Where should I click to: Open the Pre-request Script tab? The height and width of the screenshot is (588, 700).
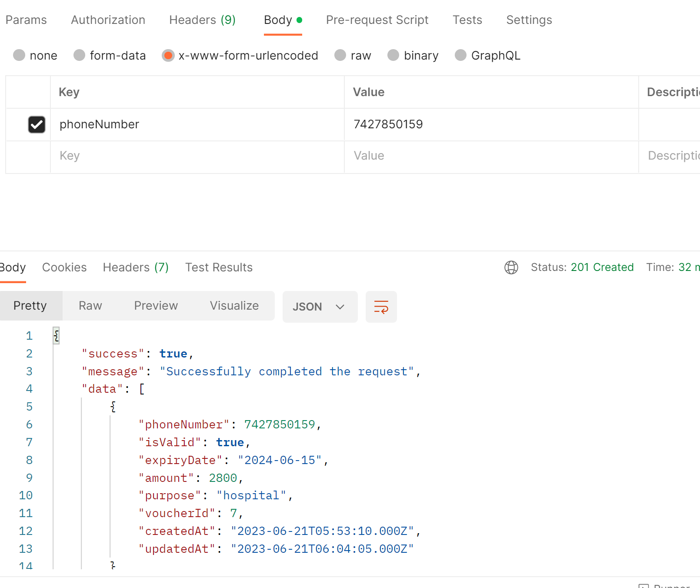point(377,20)
